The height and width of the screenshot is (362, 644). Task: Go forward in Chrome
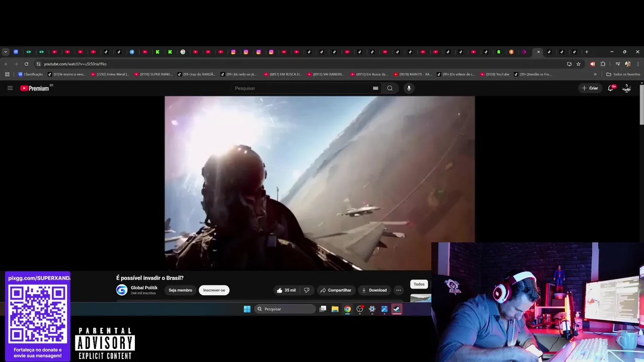coord(16,64)
